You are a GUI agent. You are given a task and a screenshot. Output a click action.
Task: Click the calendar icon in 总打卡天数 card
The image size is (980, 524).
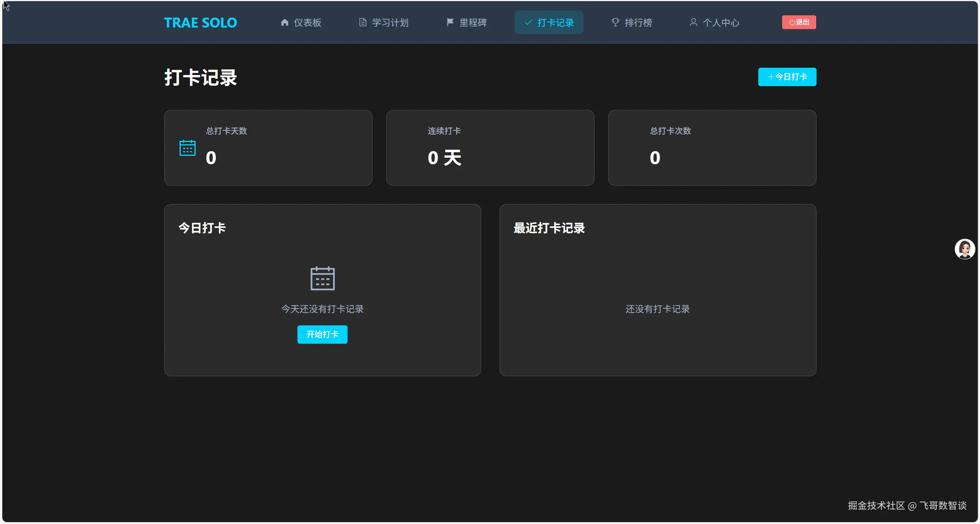[187, 148]
